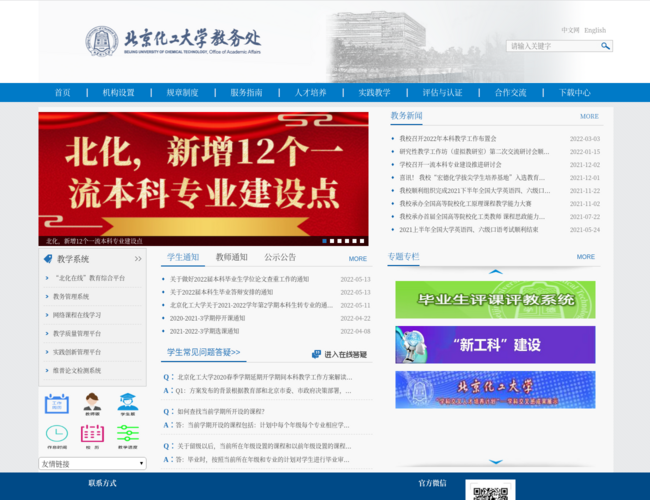Select the first carousel dot
This screenshot has width=650, height=500.
tap(325, 241)
